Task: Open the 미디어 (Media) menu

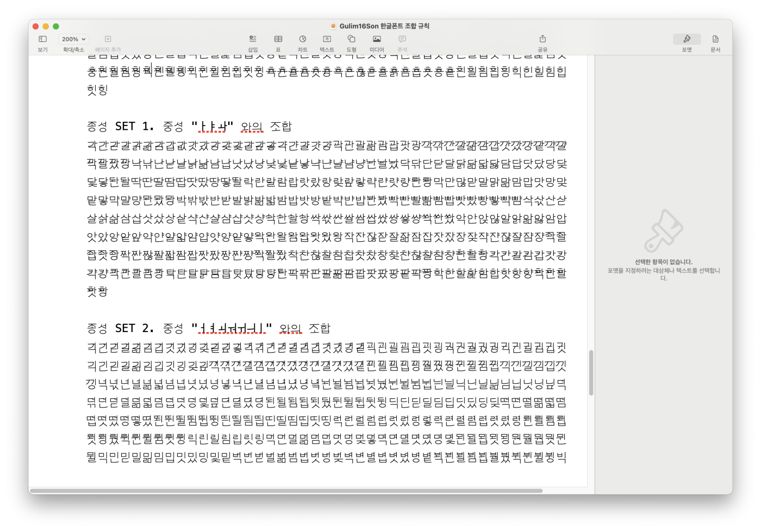Action: tap(377, 39)
